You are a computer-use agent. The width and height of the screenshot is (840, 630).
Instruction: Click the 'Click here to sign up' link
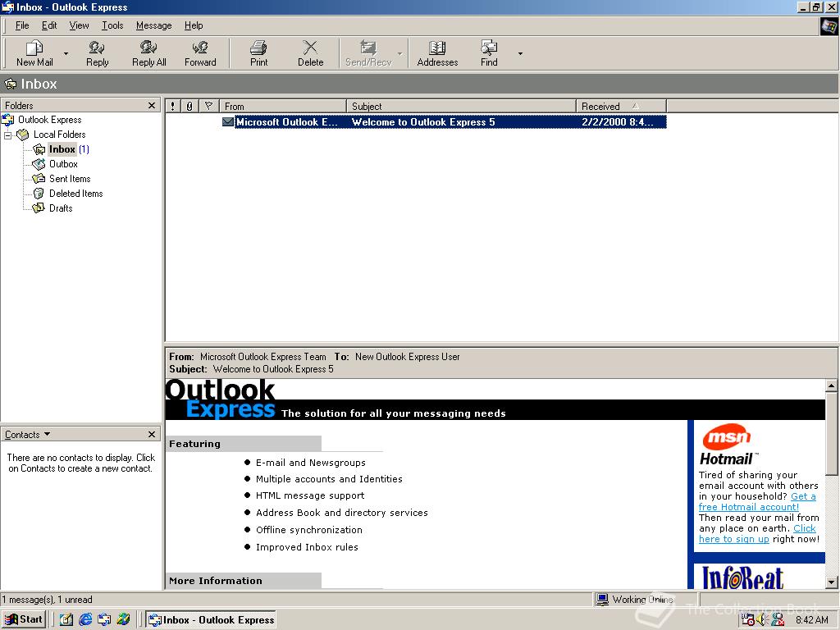(x=757, y=534)
